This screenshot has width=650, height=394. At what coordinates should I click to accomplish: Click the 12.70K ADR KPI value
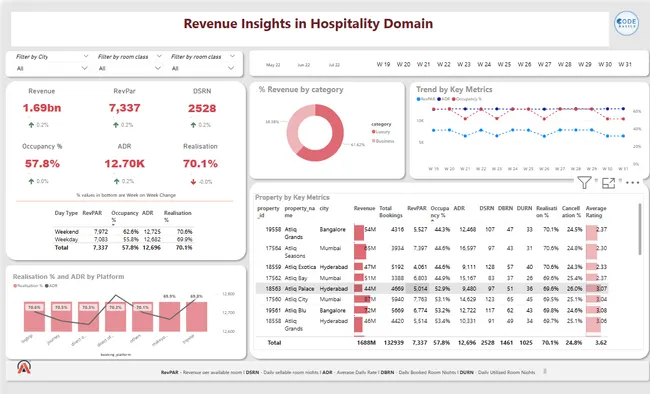click(124, 164)
